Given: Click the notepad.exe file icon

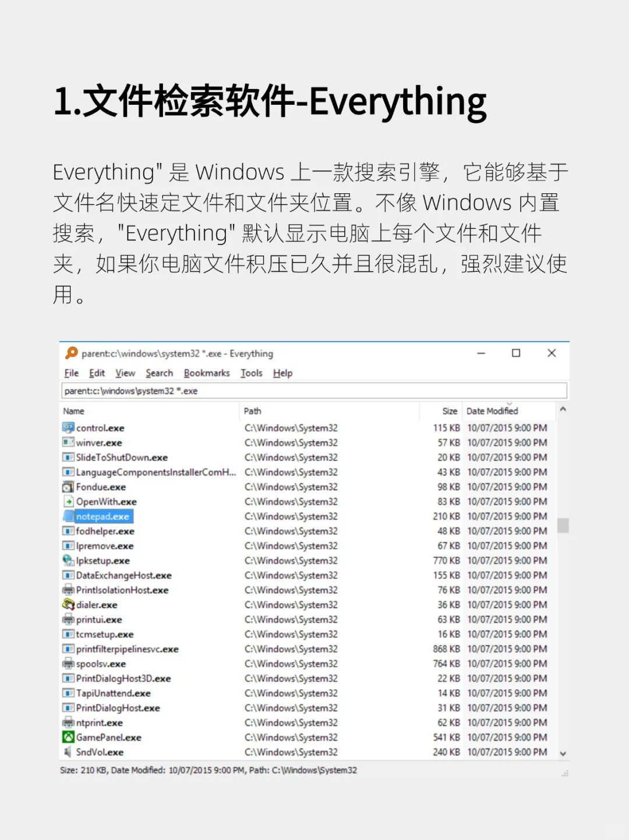Looking at the screenshot, I should coord(68,516).
